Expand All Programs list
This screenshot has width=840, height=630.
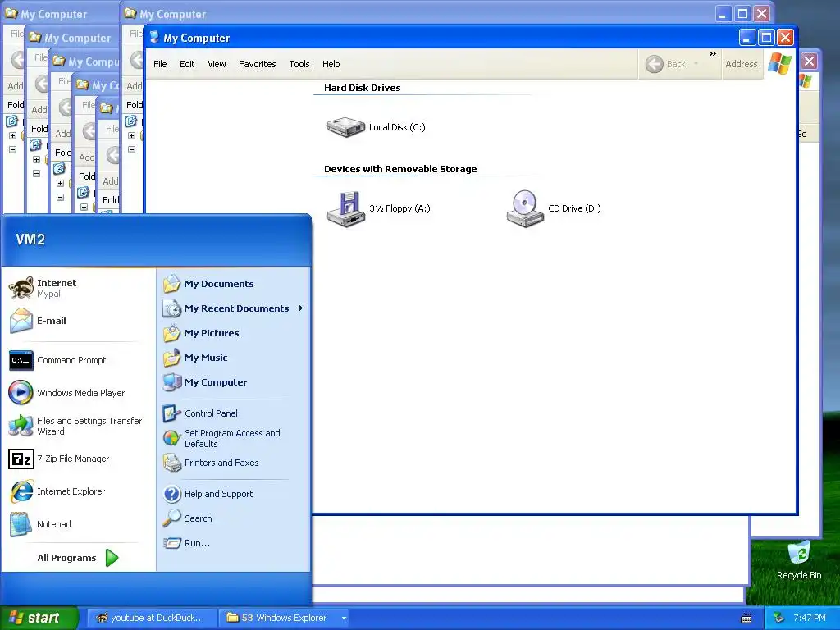[x=78, y=558]
